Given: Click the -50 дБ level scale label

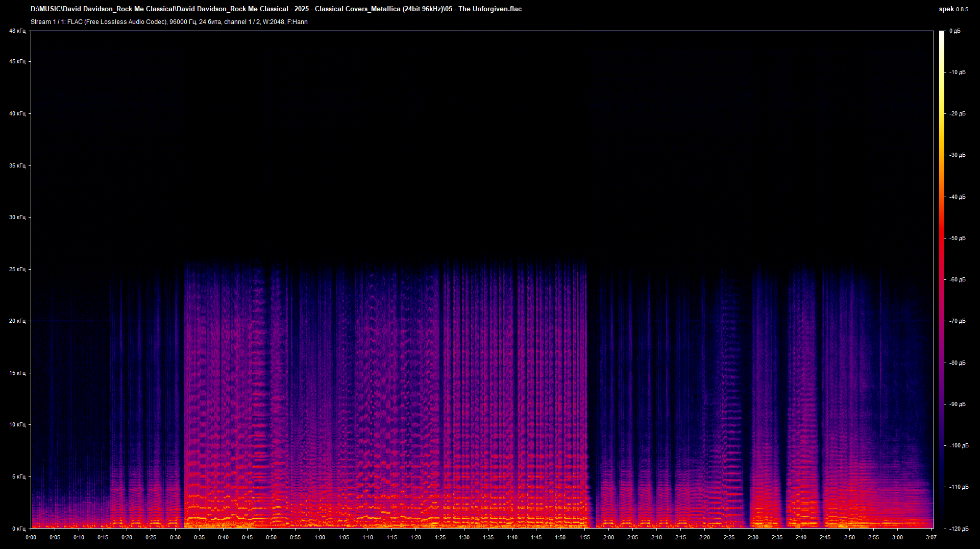Looking at the screenshot, I should tap(957, 238).
